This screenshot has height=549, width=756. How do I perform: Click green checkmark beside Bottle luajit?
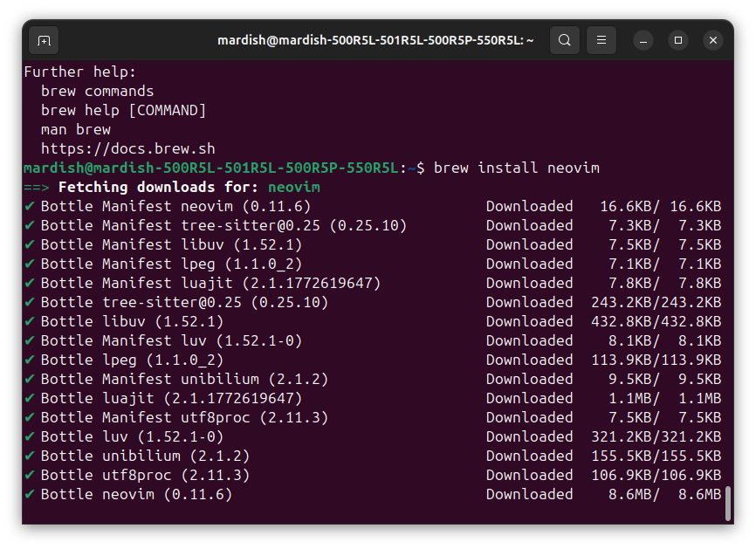[30, 399]
